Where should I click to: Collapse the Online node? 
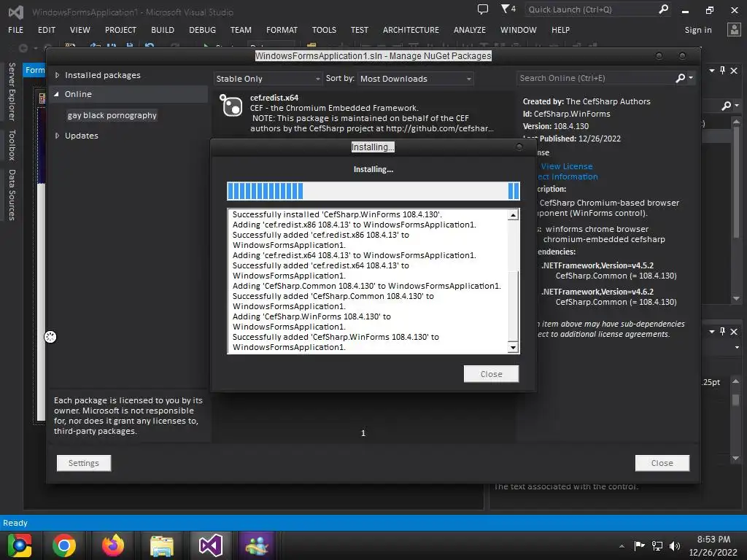57,94
